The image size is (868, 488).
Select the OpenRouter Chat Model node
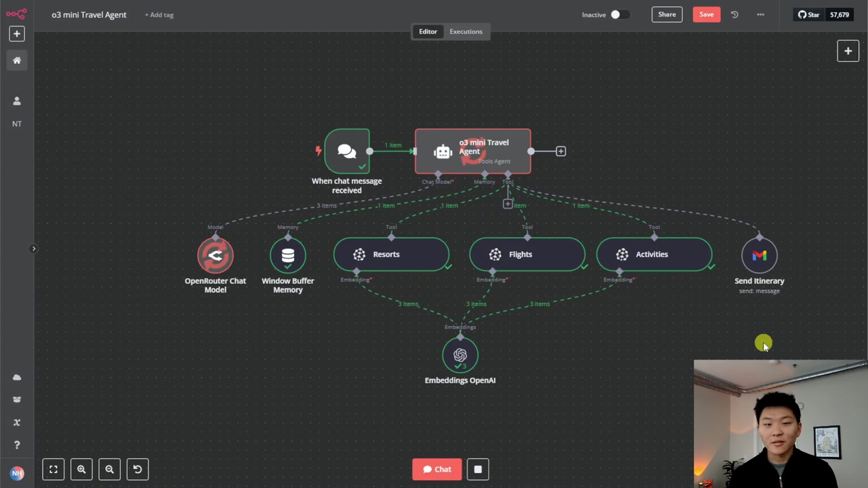click(x=216, y=255)
